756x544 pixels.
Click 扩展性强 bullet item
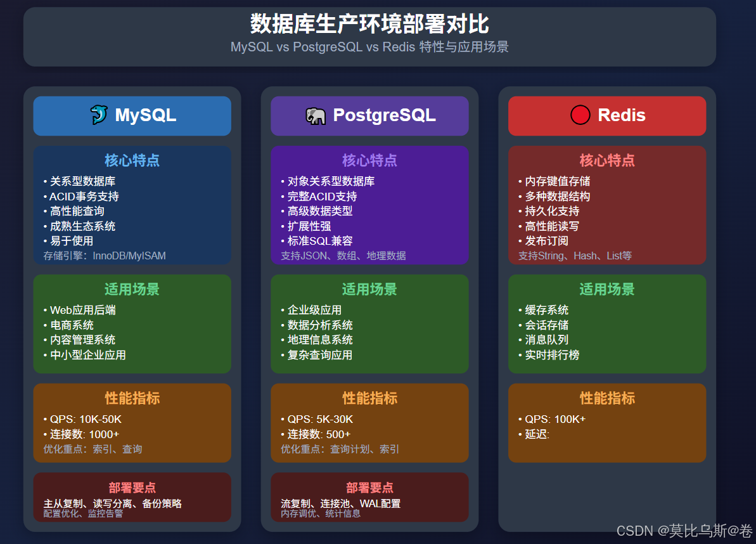point(306,226)
